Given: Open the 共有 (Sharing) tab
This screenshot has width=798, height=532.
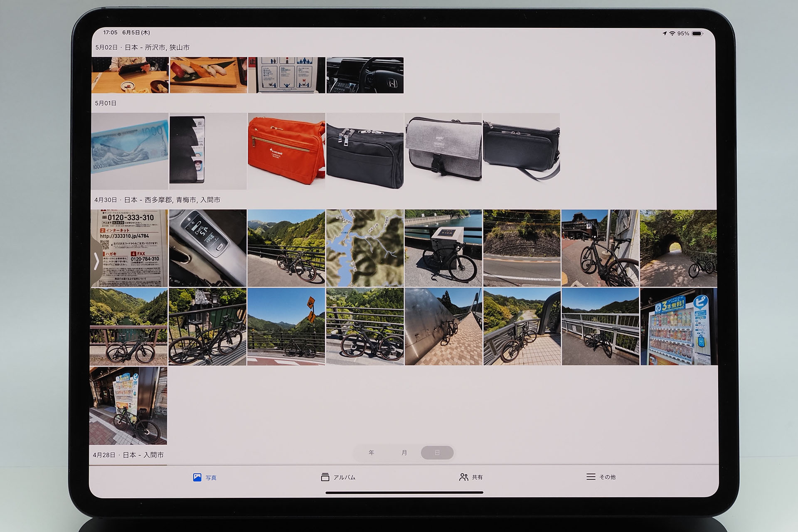Looking at the screenshot, I should (x=471, y=477).
